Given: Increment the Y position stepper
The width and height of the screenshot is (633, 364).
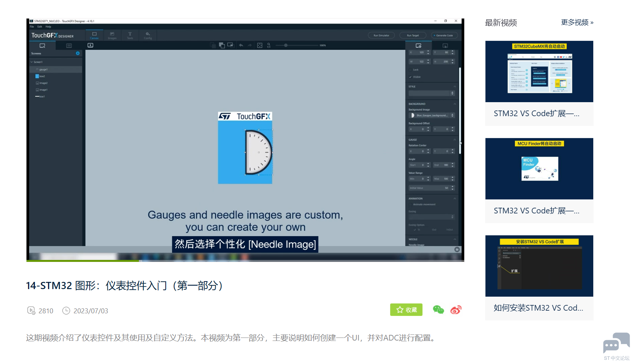Looking at the screenshot, I should (452, 51).
